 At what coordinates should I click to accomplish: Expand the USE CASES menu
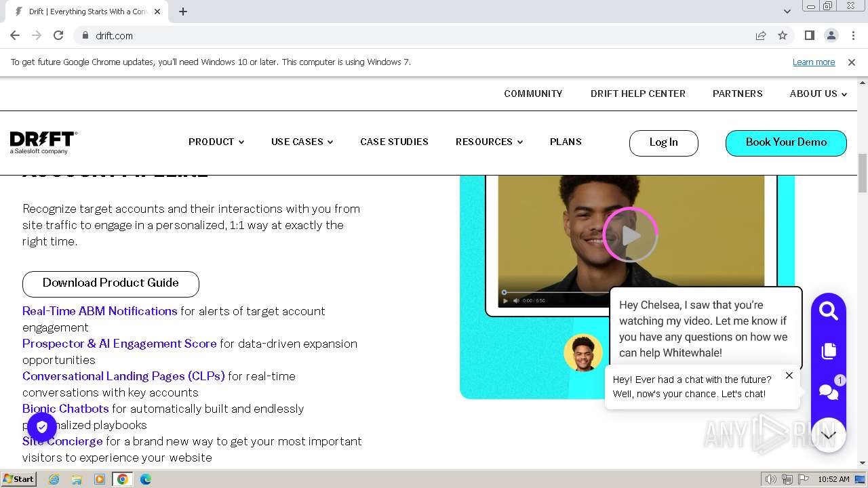pos(302,142)
